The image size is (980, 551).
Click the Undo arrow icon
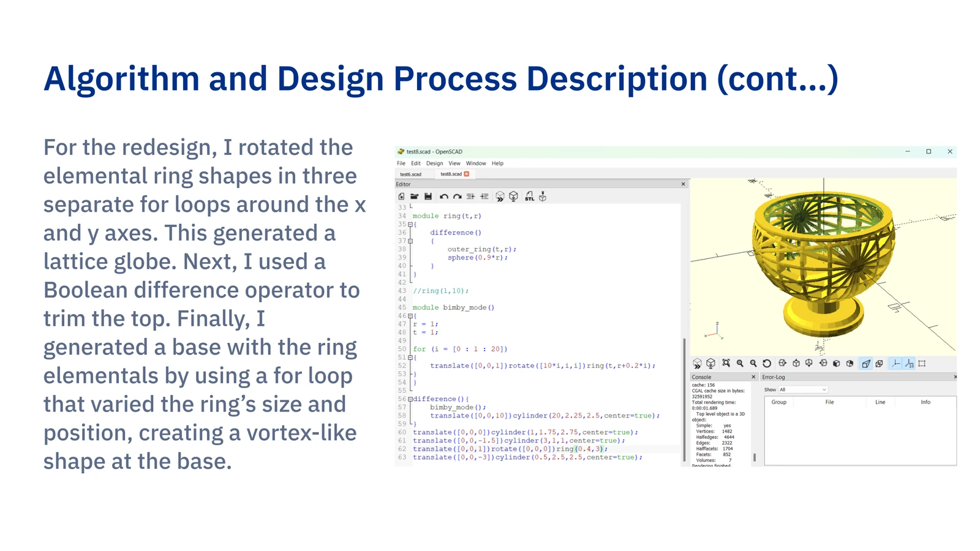pos(444,197)
